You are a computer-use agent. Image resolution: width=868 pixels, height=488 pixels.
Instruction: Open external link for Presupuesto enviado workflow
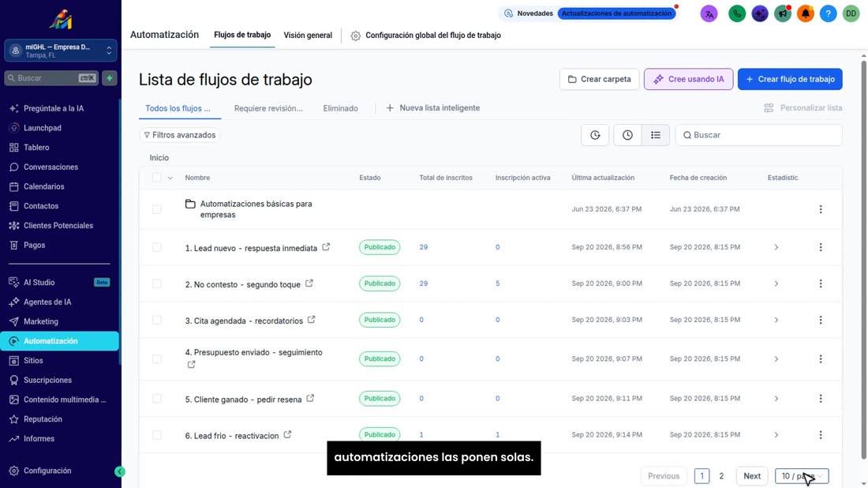pos(191,365)
